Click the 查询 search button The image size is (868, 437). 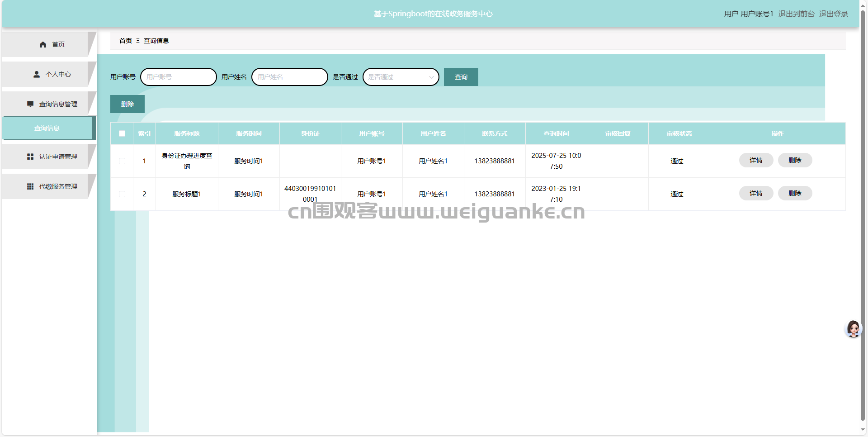[461, 77]
